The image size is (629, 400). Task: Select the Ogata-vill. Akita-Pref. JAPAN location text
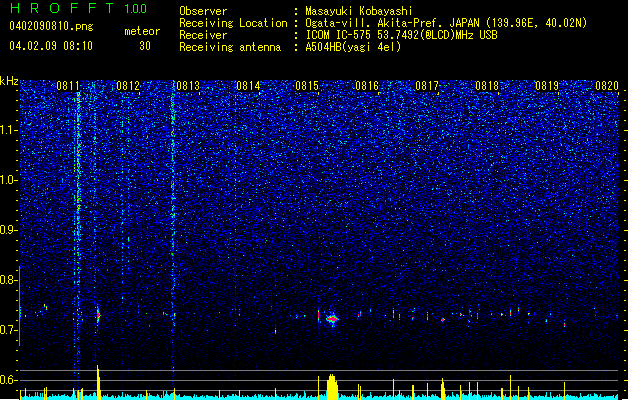[446, 23]
